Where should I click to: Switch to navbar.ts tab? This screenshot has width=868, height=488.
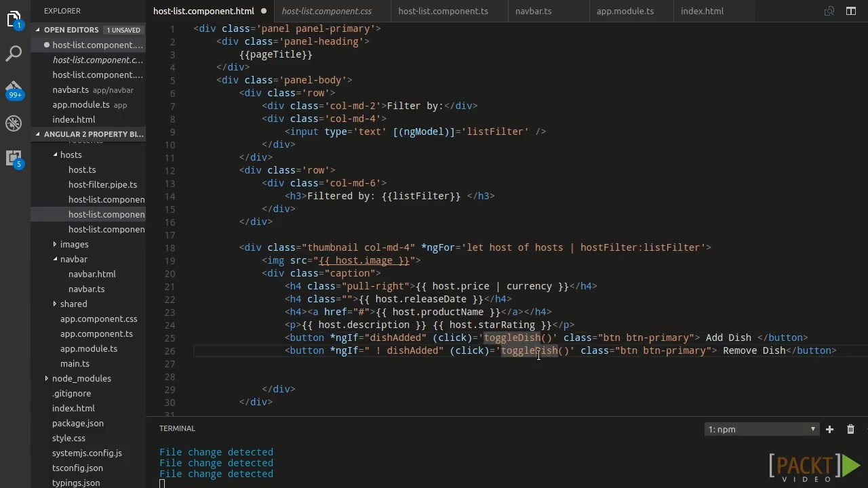tap(533, 11)
